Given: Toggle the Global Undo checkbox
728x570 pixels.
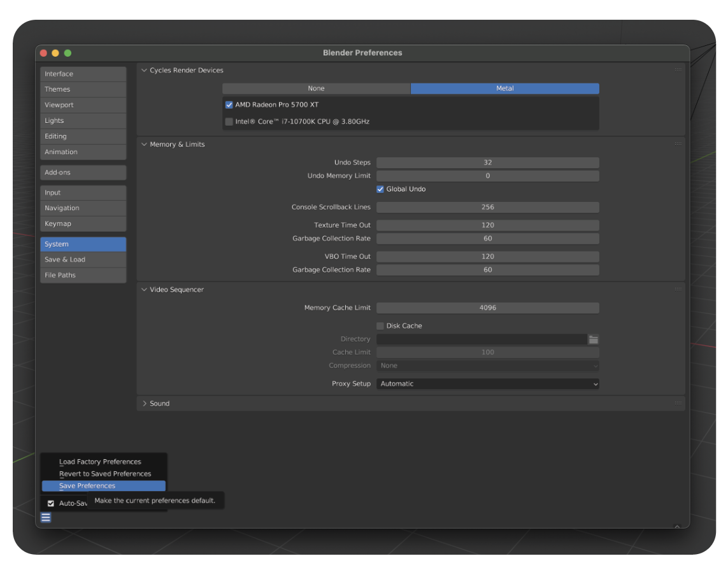Looking at the screenshot, I should click(380, 189).
